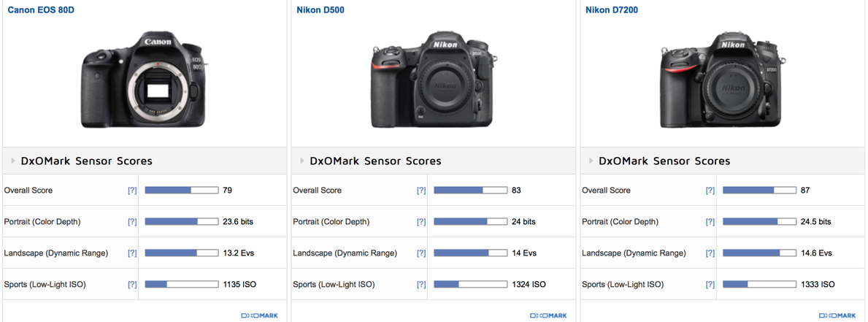Open Sports Low-Light ISO help [?] for Canon 80D
This screenshot has width=868, height=322.
pyautogui.click(x=132, y=285)
